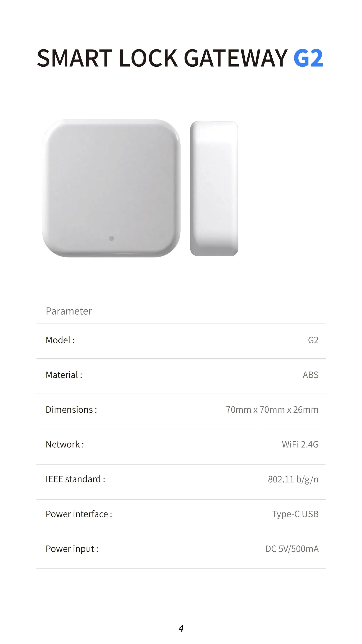Click the gateway front view image

click(111, 188)
